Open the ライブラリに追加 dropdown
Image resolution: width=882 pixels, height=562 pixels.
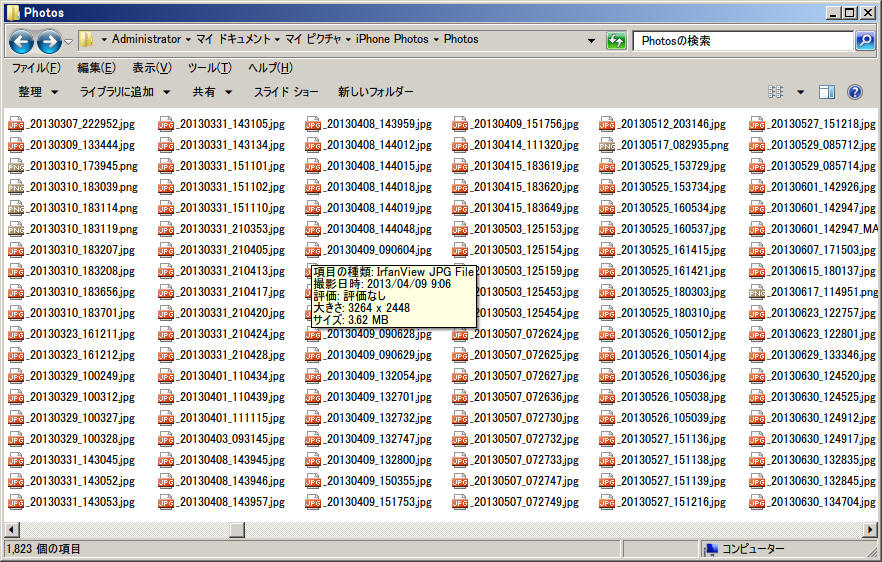(x=124, y=92)
